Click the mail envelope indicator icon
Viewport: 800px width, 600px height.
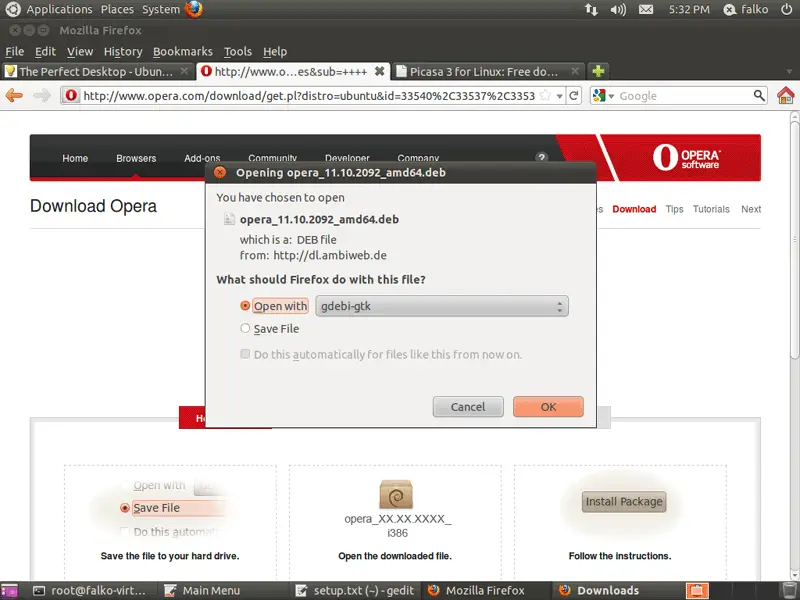click(646, 9)
